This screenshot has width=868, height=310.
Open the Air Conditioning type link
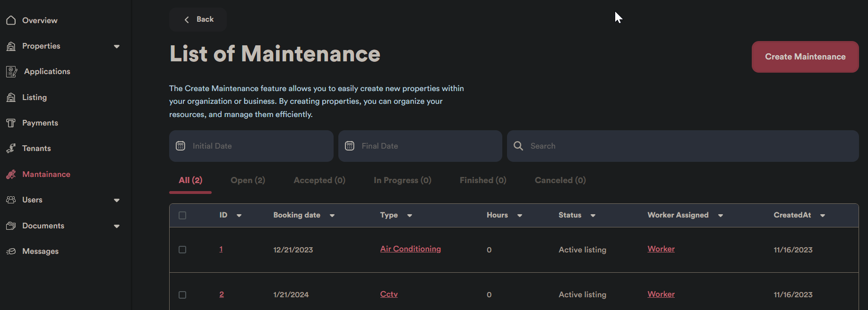coord(410,249)
